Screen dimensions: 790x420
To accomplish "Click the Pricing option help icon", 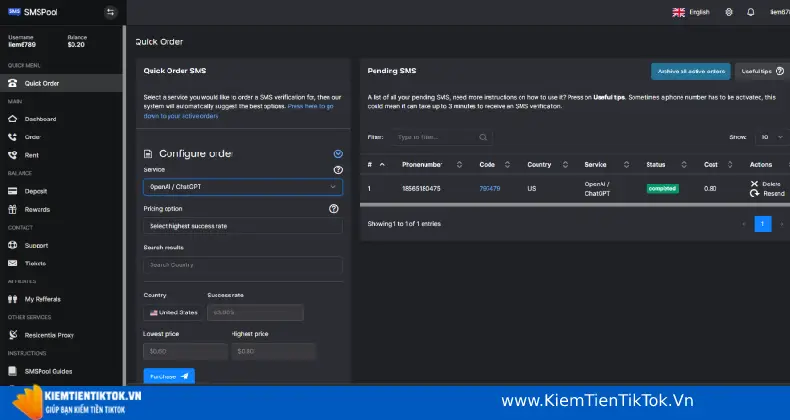I will 334,208.
